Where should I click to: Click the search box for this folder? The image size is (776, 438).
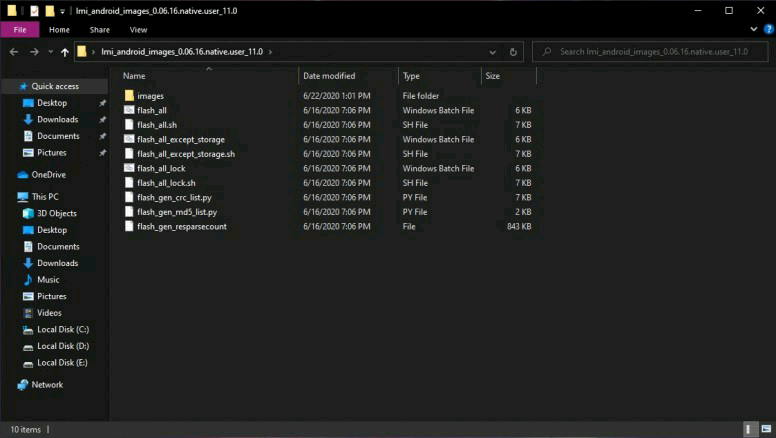[x=650, y=52]
